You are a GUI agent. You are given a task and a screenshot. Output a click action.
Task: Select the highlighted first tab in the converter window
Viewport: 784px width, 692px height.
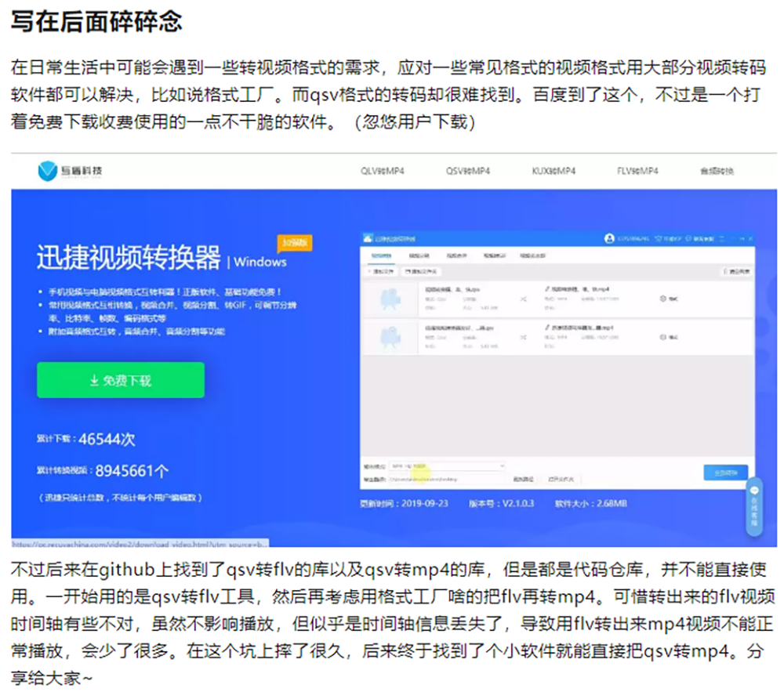point(381,255)
